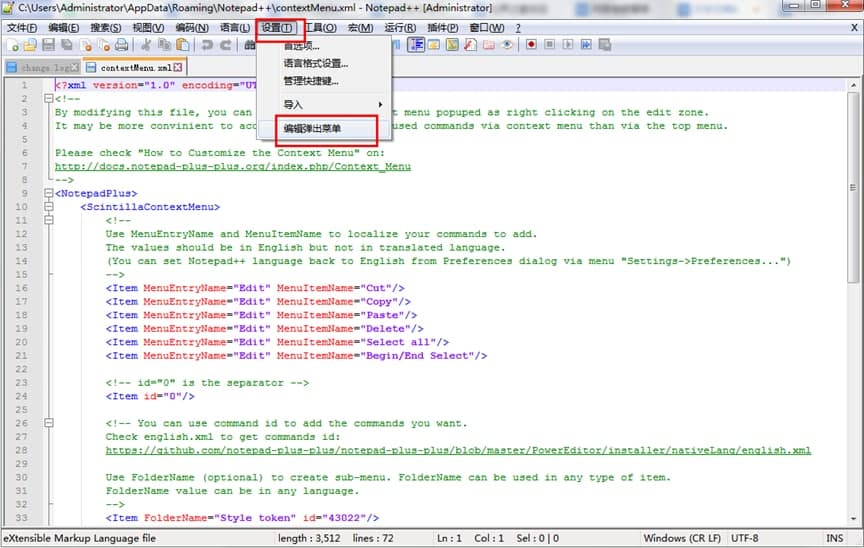
Task: Start macro recording with red dot icon
Action: pos(531,45)
